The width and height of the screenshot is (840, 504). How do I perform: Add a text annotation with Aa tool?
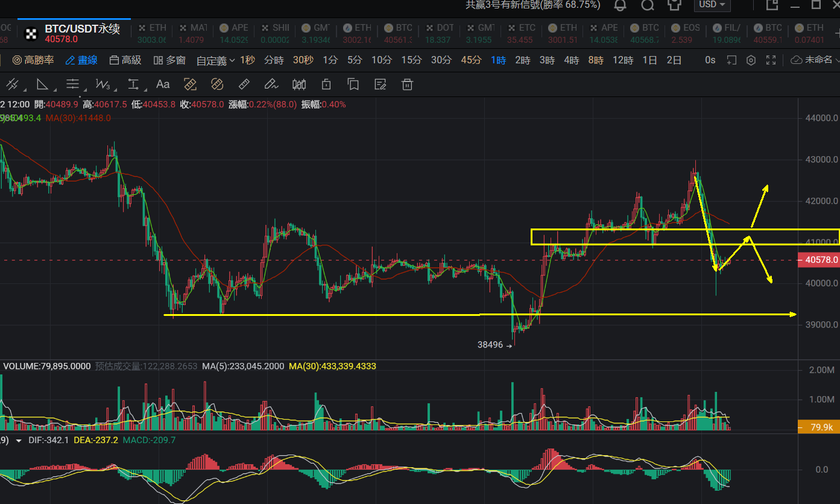[163, 84]
